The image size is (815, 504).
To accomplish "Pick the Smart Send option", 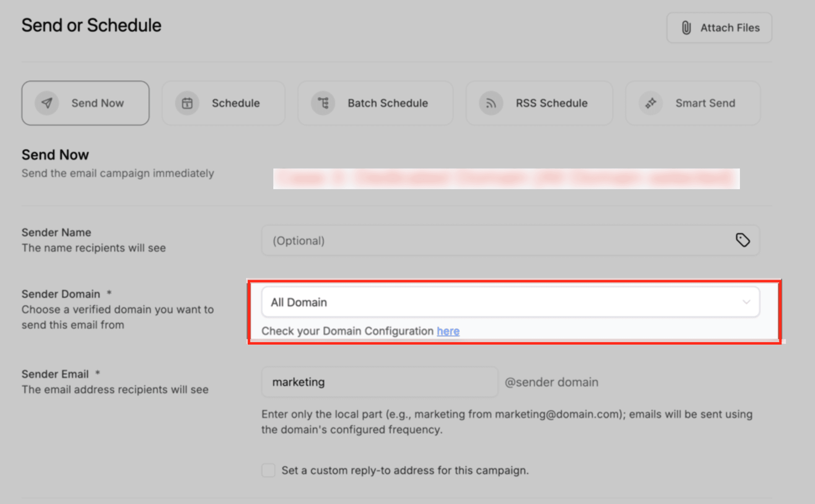I will pos(705,103).
